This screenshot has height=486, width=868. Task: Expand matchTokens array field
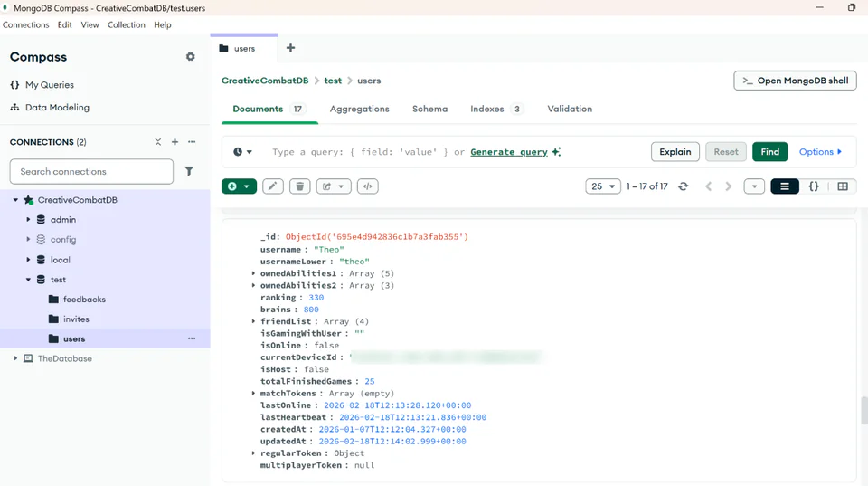pos(253,394)
